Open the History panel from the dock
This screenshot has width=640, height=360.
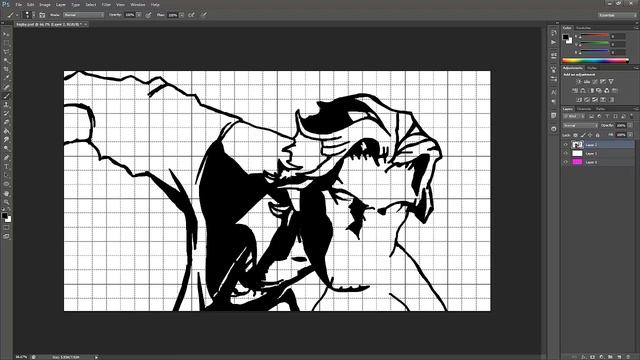click(553, 33)
